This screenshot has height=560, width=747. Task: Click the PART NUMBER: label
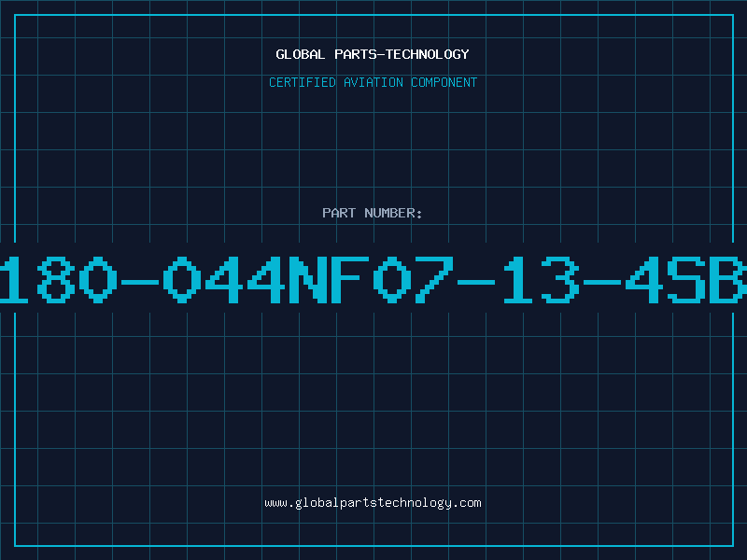point(373,213)
